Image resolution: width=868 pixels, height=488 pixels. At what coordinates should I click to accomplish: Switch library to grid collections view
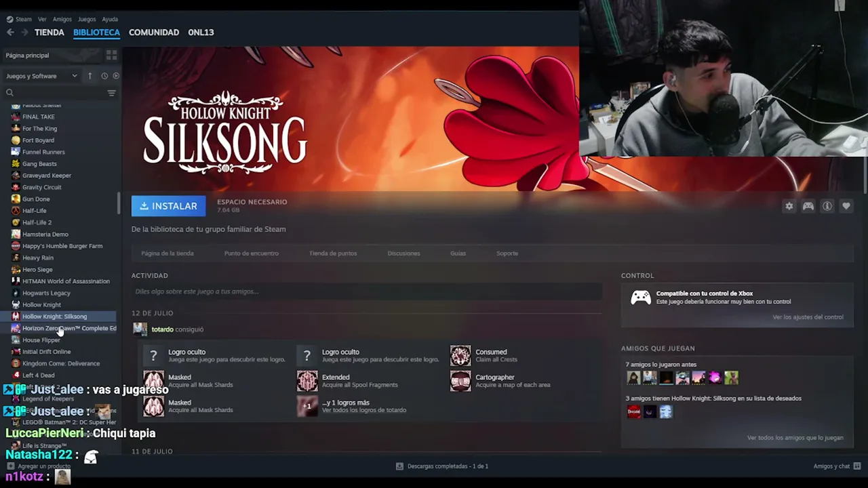pos(112,55)
